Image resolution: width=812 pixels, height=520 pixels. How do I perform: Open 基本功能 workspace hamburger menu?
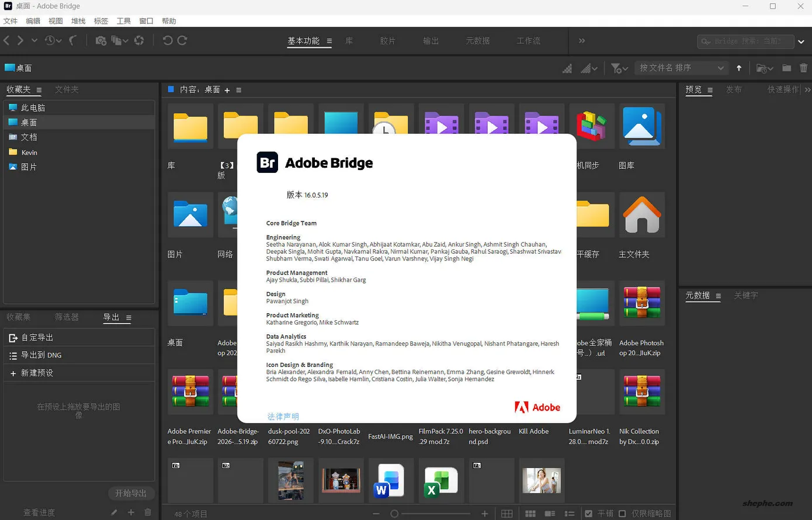click(329, 41)
